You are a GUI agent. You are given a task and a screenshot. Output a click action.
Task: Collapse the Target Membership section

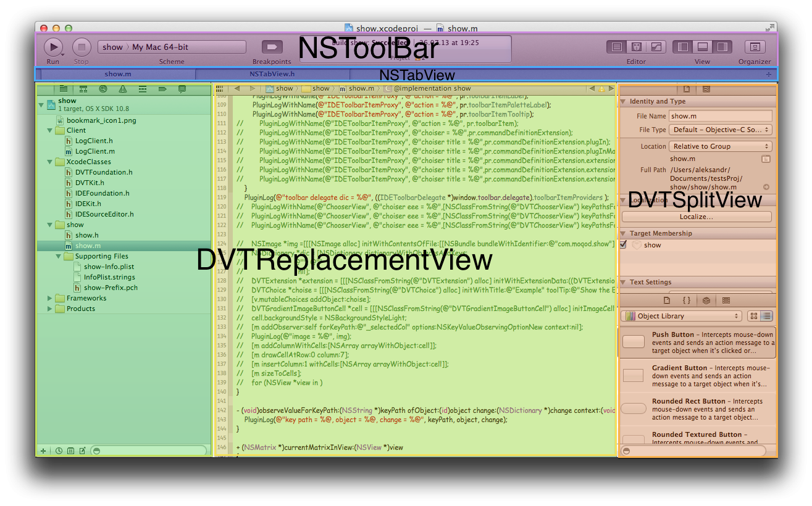point(624,234)
